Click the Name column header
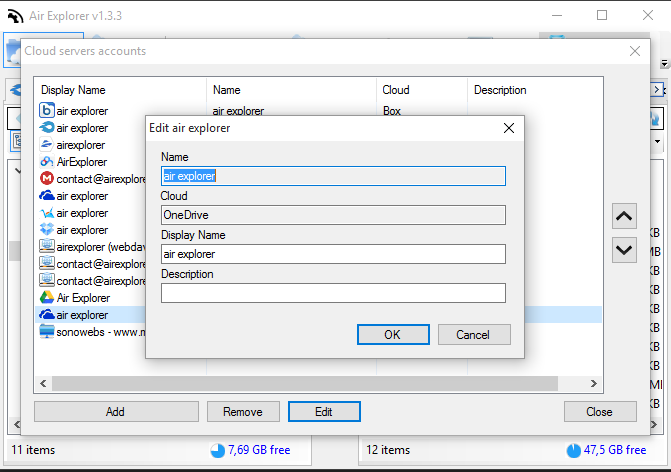The height and width of the screenshot is (472, 671). (291, 90)
